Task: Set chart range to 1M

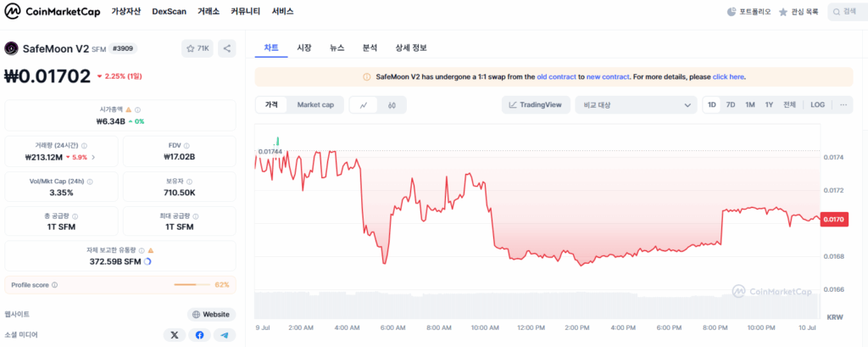Action: 749,104
